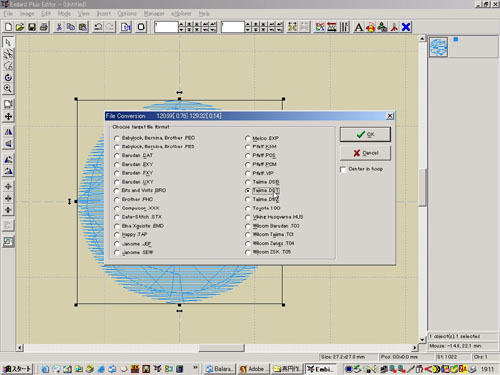Open the lettering tool with the A icon
This screenshot has width=500, height=375.
pos(358,27)
